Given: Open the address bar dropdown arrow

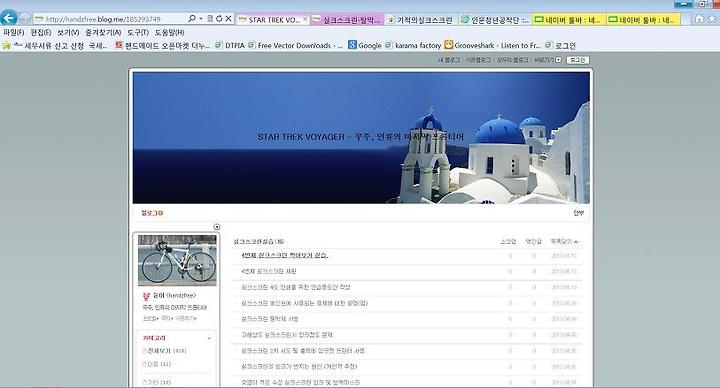Looking at the screenshot, I should point(201,19).
